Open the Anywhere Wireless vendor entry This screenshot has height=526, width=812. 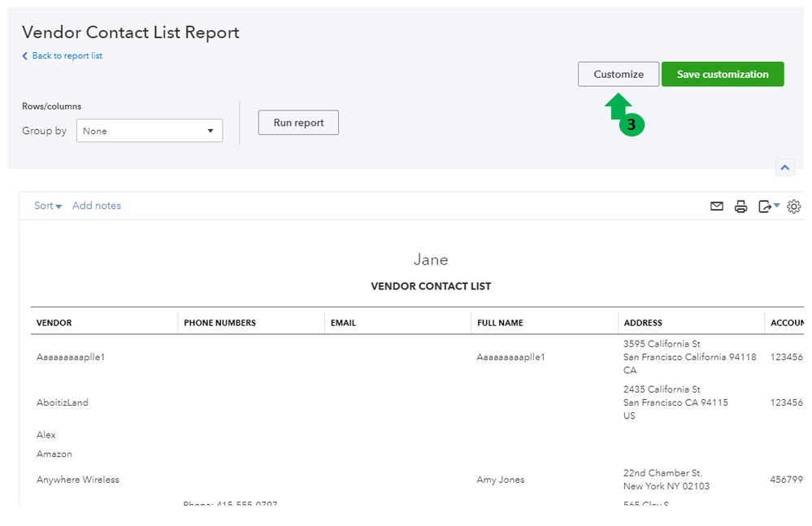click(78, 480)
